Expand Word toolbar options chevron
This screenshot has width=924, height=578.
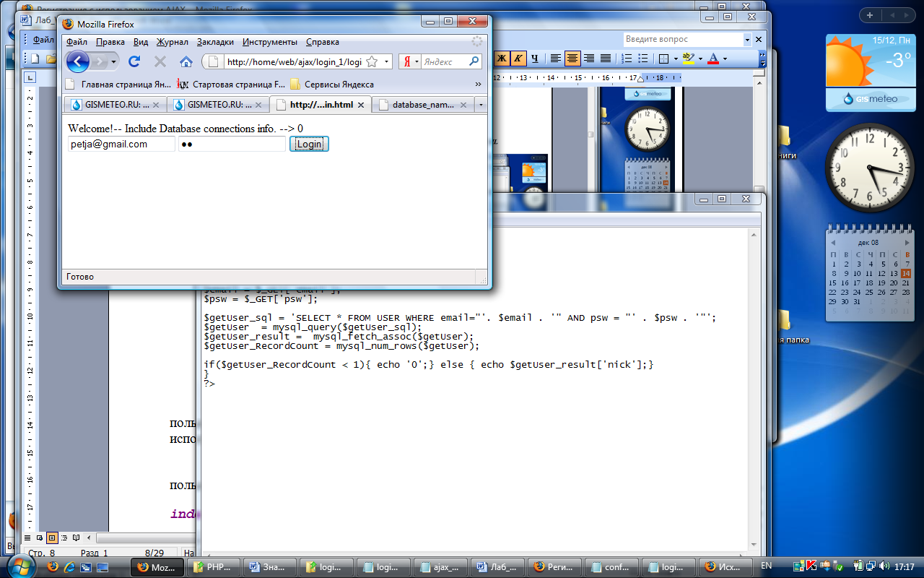pos(763,58)
